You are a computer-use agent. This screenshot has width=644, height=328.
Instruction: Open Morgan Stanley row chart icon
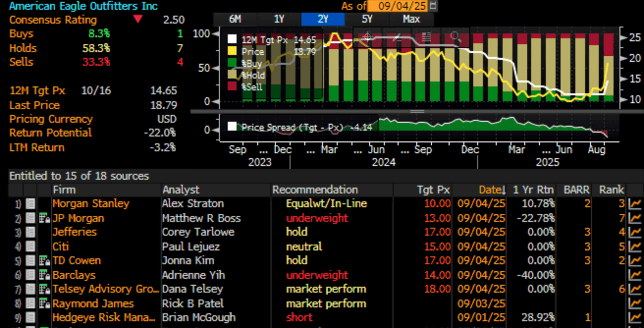[635, 204]
